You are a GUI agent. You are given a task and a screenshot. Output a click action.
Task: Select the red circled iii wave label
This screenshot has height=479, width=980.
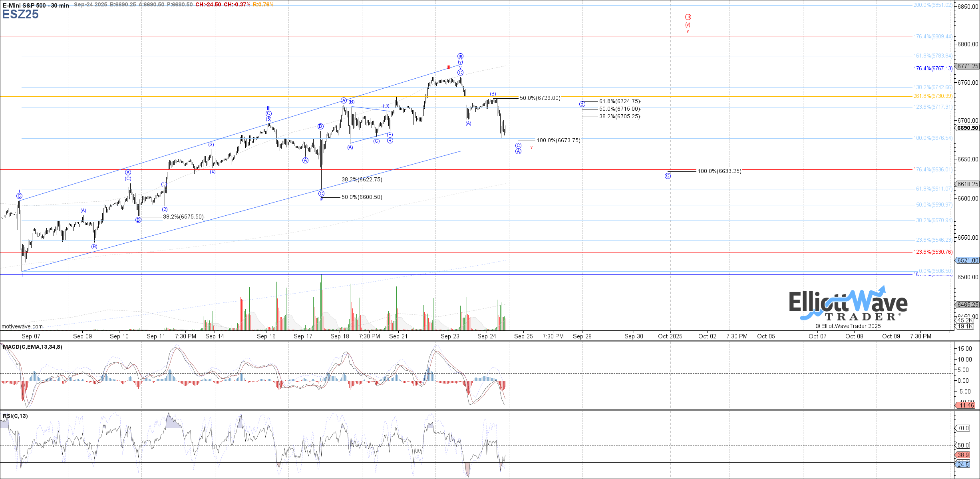click(688, 17)
